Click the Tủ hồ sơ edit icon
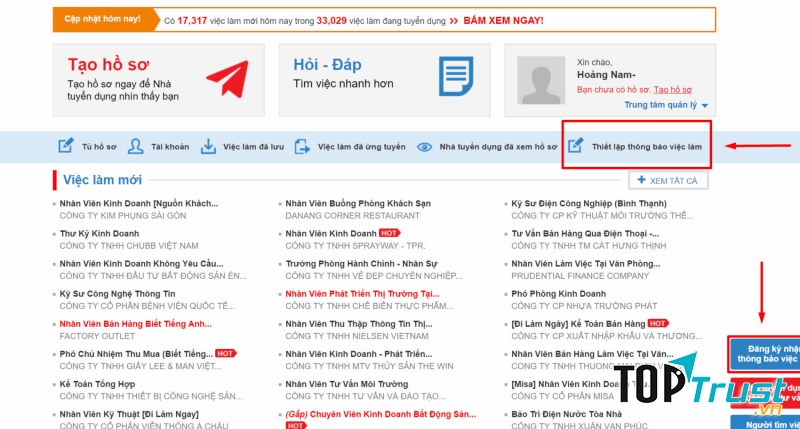The height and width of the screenshot is (429, 800). point(66,146)
